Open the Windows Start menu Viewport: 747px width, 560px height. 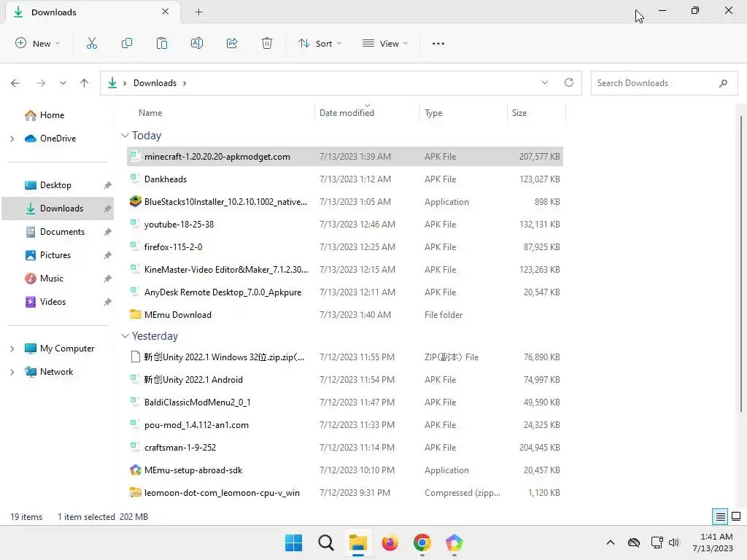point(293,542)
